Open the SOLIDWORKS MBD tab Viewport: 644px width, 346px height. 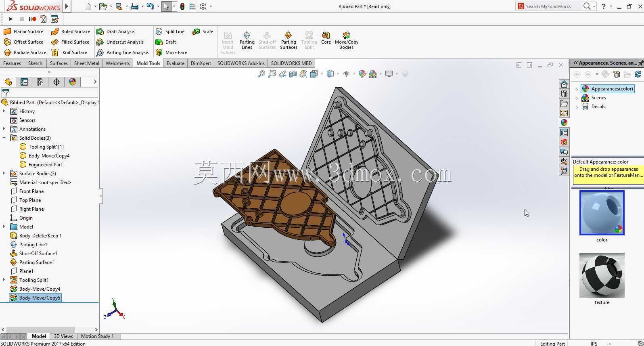291,63
